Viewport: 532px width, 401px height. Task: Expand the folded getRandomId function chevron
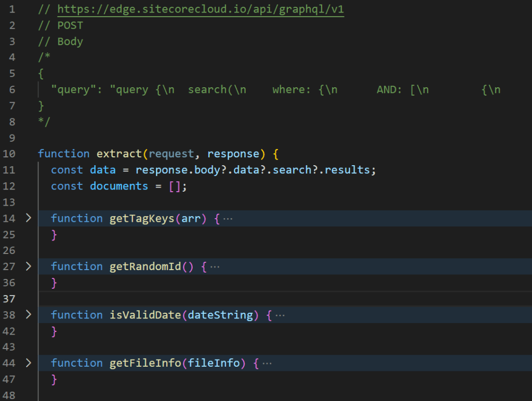tap(29, 266)
